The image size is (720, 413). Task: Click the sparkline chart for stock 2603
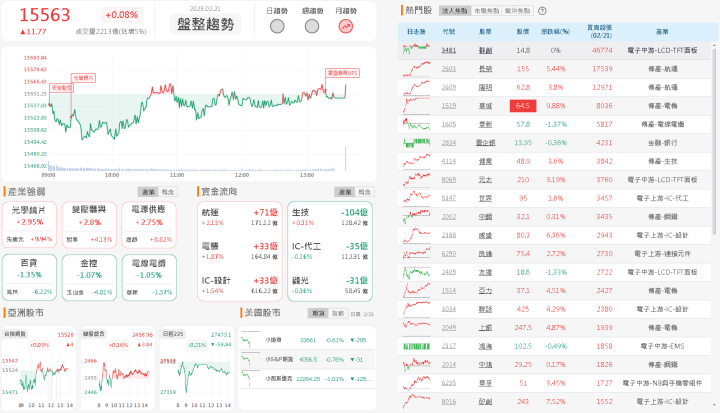[x=416, y=68]
